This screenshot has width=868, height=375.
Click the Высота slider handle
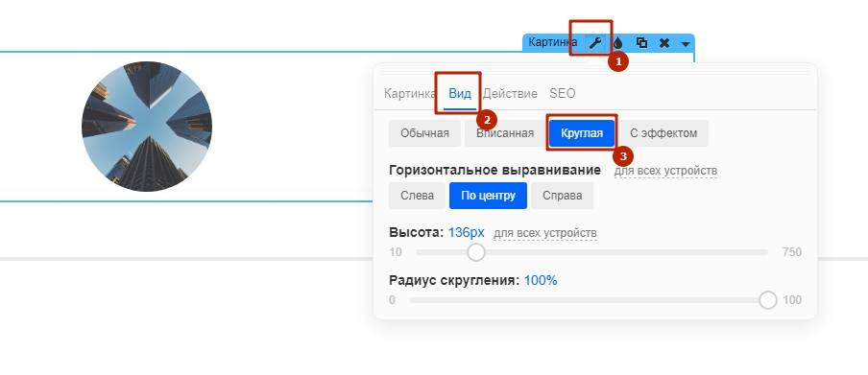(476, 252)
